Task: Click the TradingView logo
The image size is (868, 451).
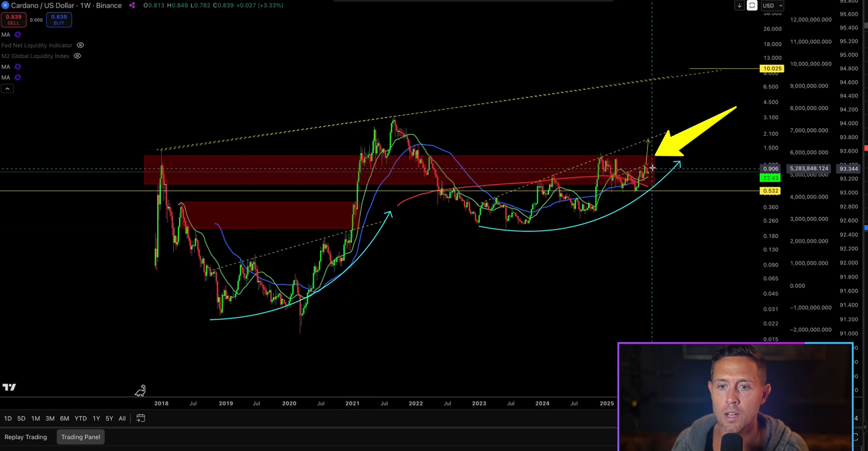Action: tap(9, 387)
